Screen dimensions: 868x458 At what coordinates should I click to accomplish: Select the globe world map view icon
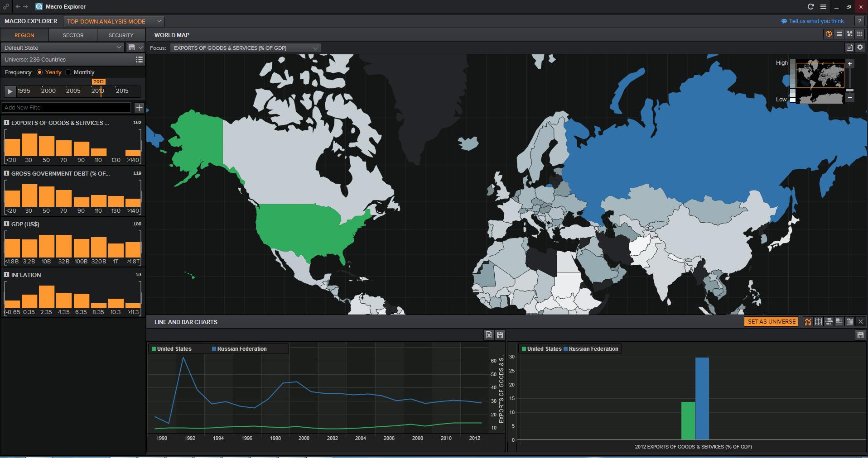829,34
